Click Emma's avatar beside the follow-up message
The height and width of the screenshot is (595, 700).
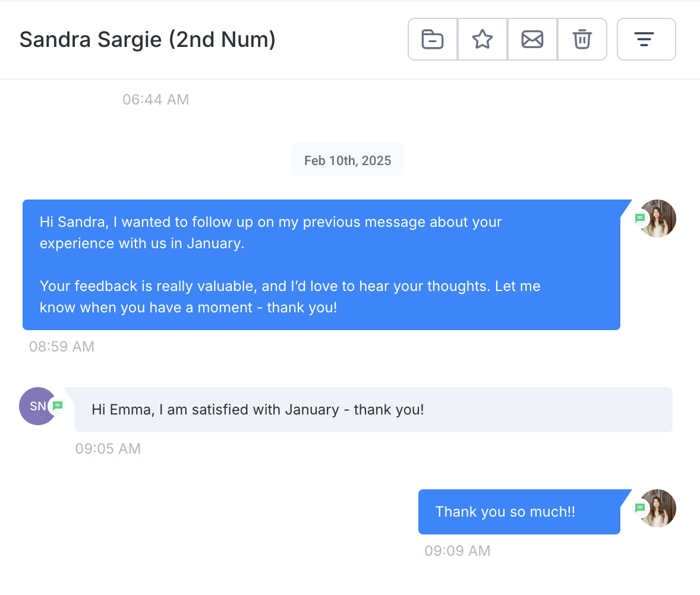coord(658,219)
